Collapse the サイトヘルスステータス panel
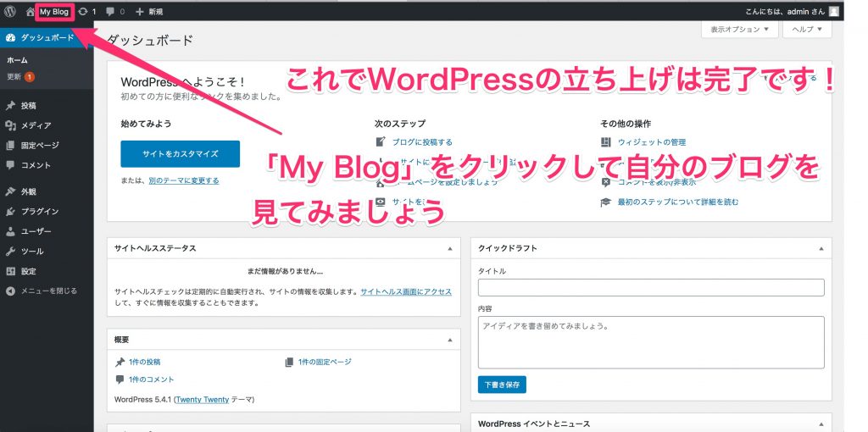Viewport: 868px width, 432px height. coord(449,248)
